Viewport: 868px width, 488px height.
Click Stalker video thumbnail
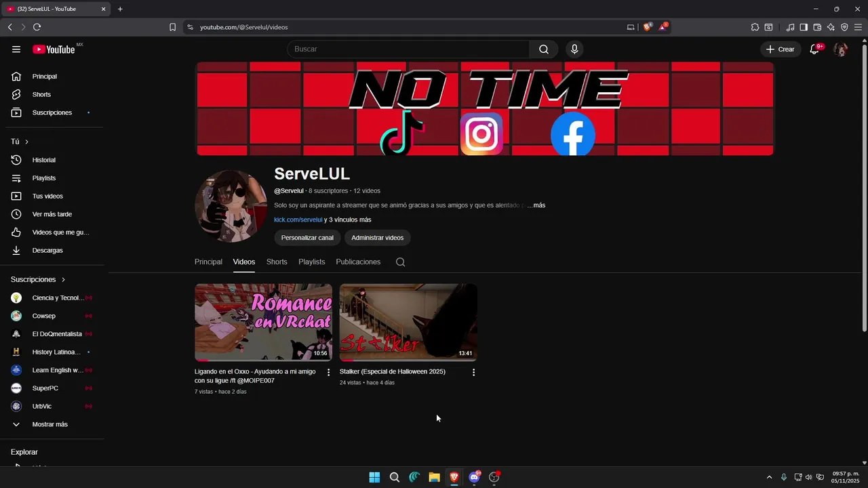pyautogui.click(x=408, y=323)
